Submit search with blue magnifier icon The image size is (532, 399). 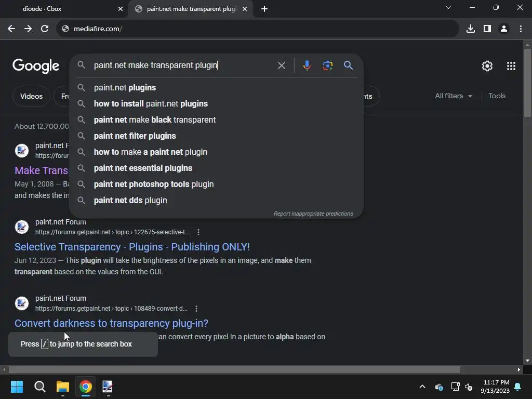(x=348, y=65)
